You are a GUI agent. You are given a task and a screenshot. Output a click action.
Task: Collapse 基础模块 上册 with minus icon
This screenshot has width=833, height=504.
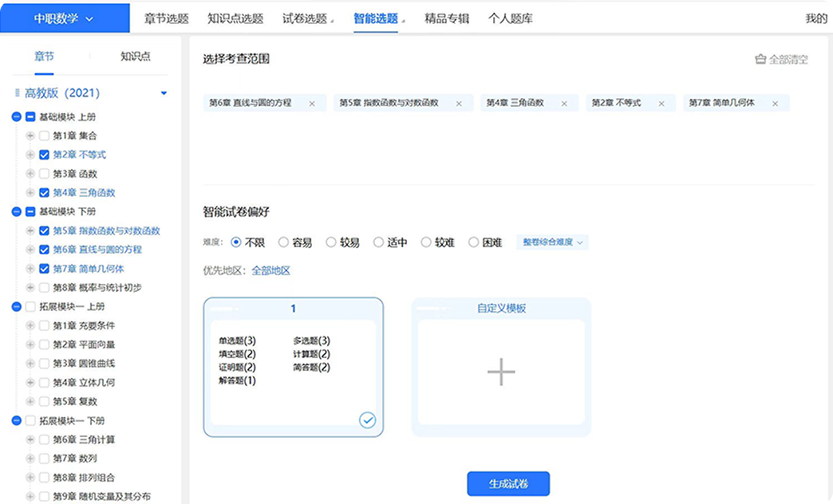[17, 117]
